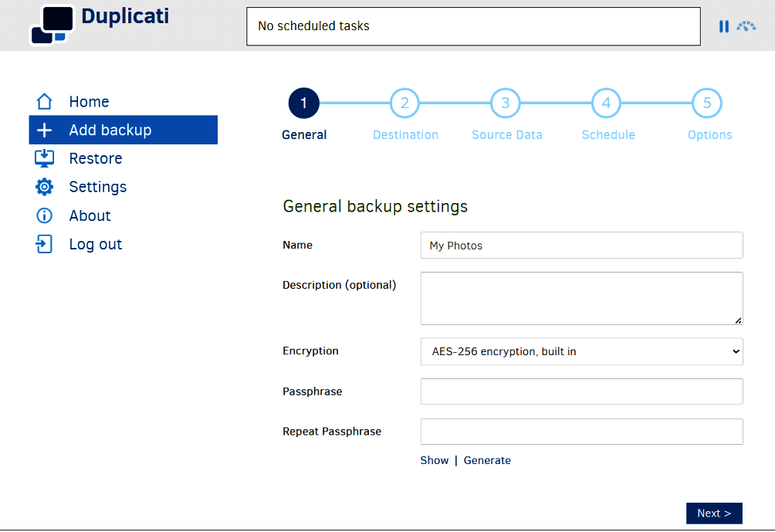The image size is (775, 532).
Task: Jump to step 3 Source Data
Action: click(506, 103)
